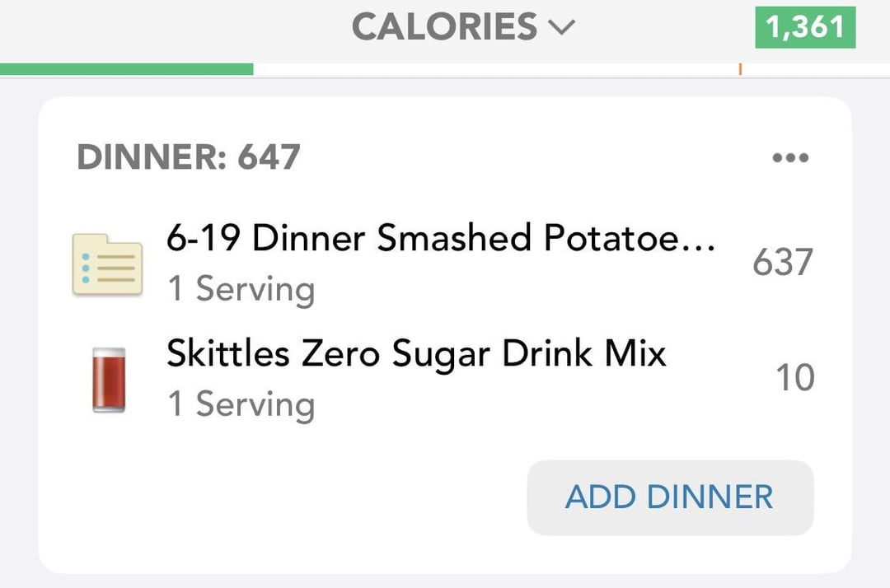This screenshot has width=890, height=588.
Task: Open the CALORIES nutrient selector label
Action: tap(444, 26)
